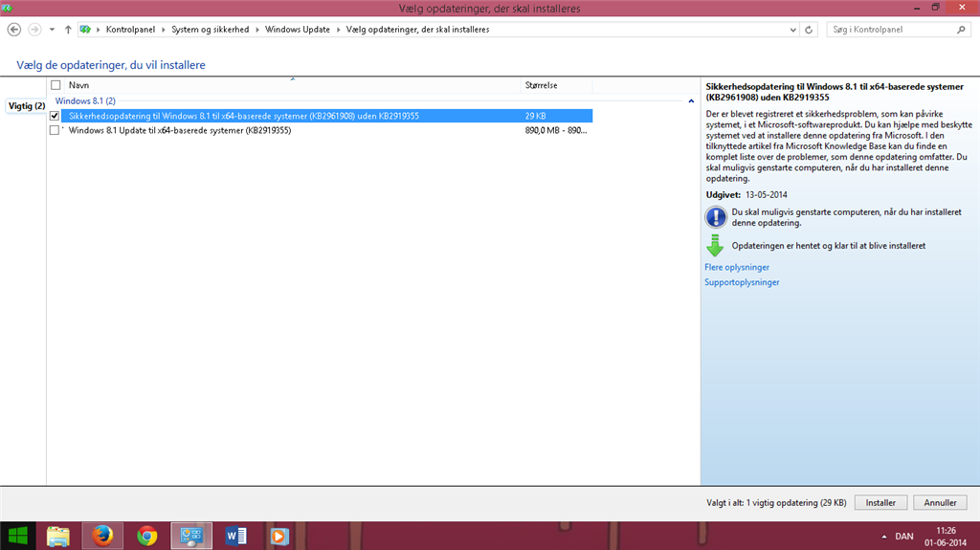Expand address bar history dropdown
980x550 pixels.
tap(792, 30)
